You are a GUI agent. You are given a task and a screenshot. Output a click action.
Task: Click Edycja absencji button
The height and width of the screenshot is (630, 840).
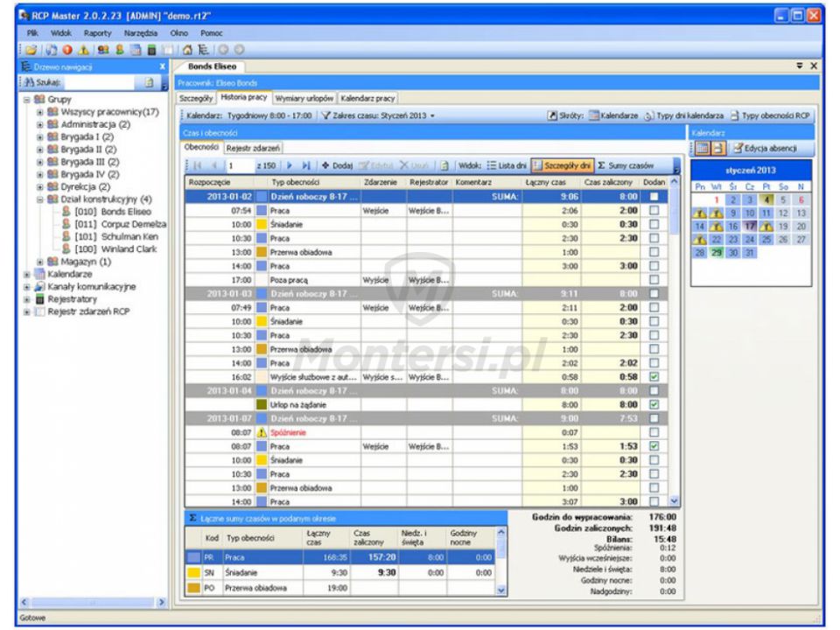pyautogui.click(x=766, y=149)
